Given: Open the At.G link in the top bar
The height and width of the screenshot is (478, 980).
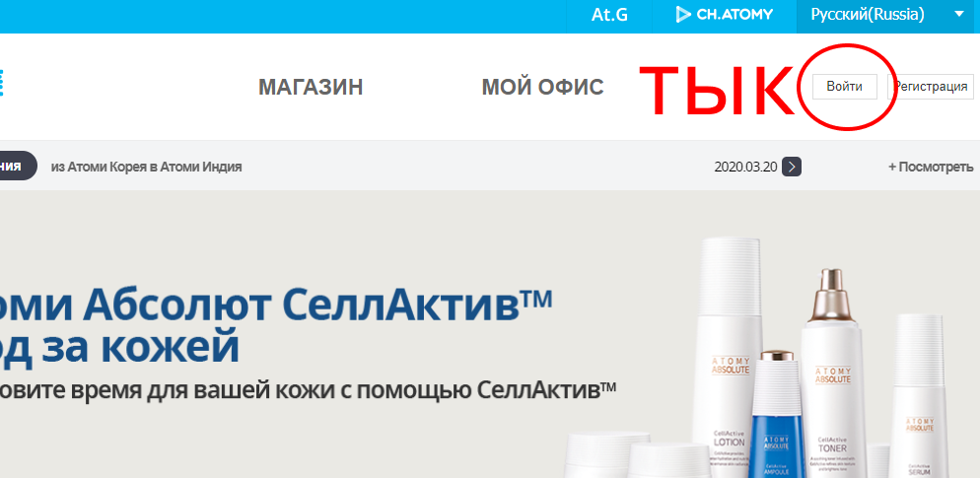Looking at the screenshot, I should point(609,15).
